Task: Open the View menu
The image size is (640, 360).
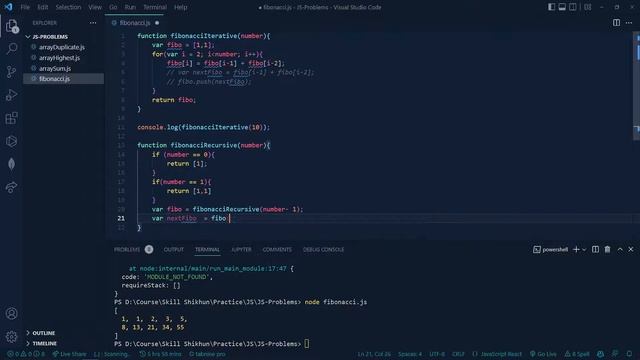Action: coord(95,7)
